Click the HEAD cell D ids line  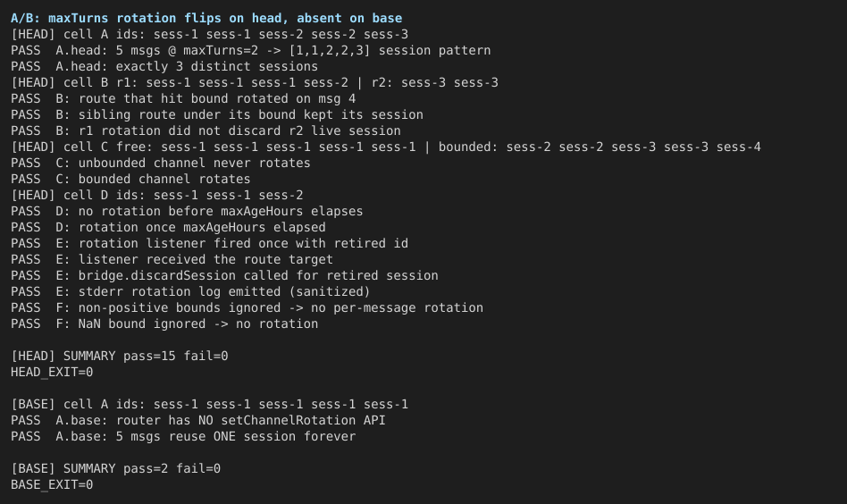(x=157, y=195)
